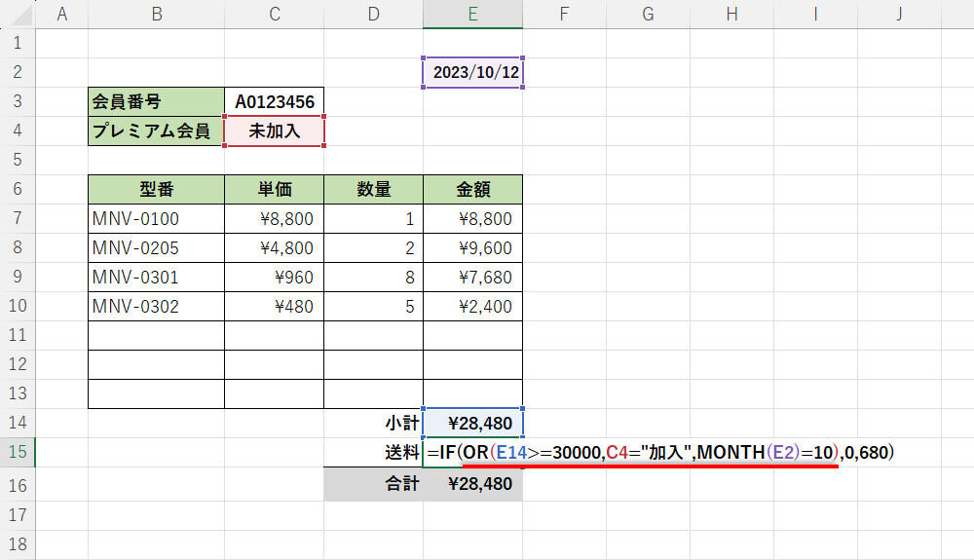Image resolution: width=974 pixels, height=560 pixels.
Task: Select column G header
Action: click(648, 14)
